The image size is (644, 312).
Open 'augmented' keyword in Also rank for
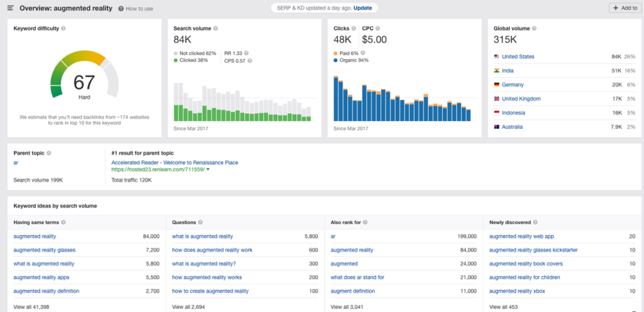click(344, 264)
